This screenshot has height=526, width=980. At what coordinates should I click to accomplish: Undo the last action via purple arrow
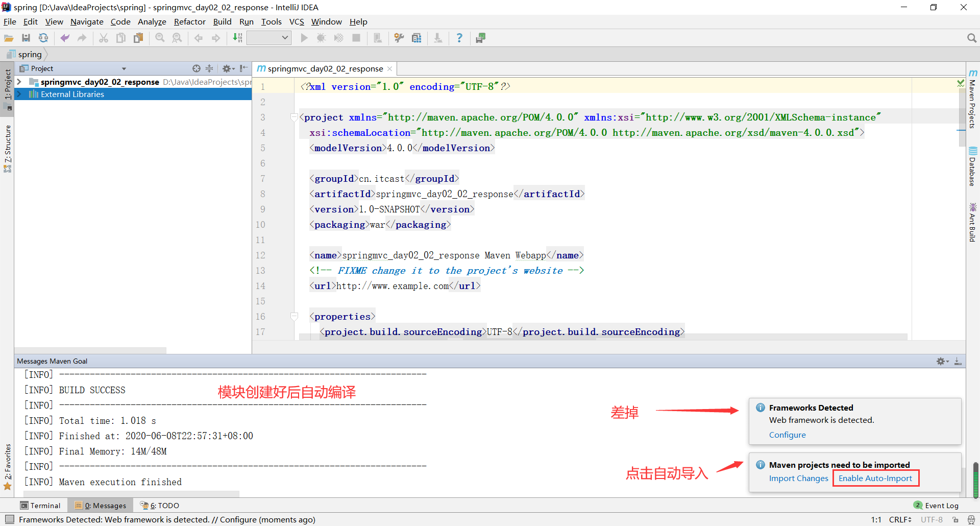pos(65,38)
